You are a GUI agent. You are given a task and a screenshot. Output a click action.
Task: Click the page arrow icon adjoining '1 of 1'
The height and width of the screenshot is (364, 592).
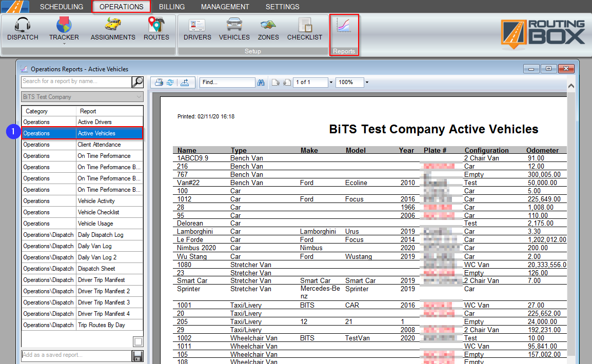click(x=287, y=82)
